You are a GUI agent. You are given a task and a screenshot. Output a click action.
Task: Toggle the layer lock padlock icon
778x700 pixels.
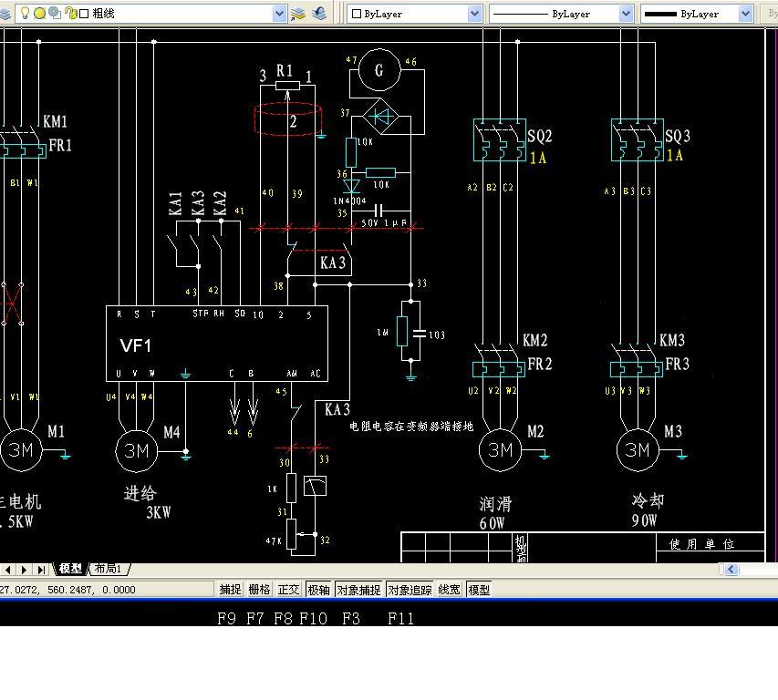(70, 14)
